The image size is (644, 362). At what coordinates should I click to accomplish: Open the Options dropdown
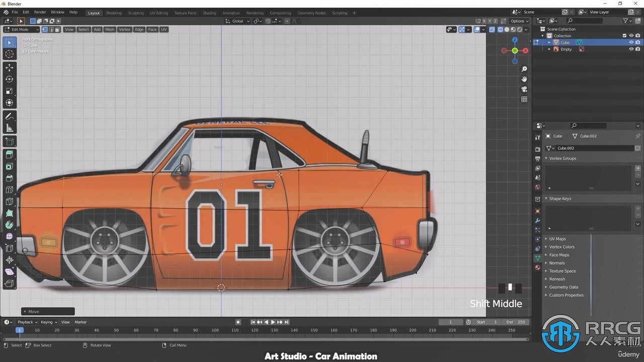tap(519, 21)
